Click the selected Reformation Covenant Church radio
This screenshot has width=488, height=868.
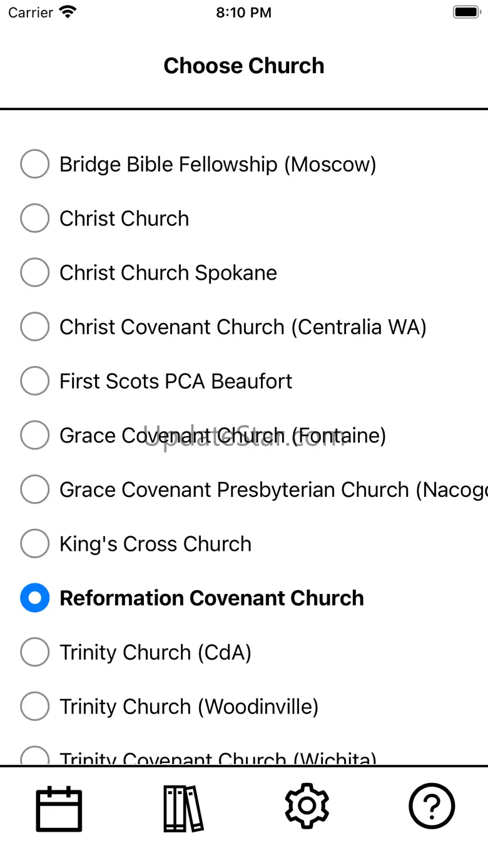[35, 598]
